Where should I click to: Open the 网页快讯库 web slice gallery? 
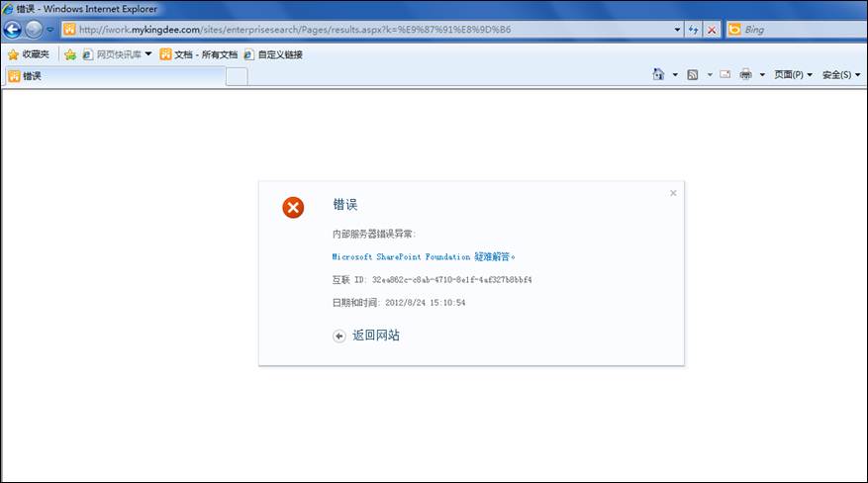click(111, 54)
